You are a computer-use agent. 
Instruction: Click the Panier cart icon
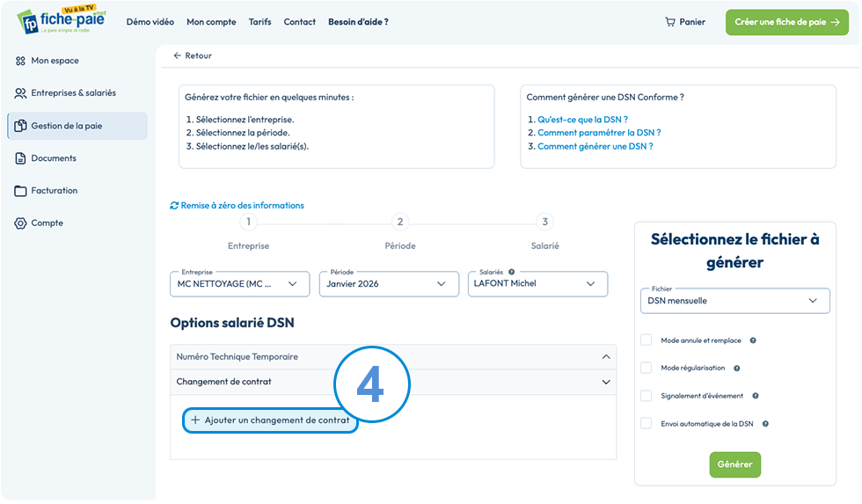tap(669, 22)
